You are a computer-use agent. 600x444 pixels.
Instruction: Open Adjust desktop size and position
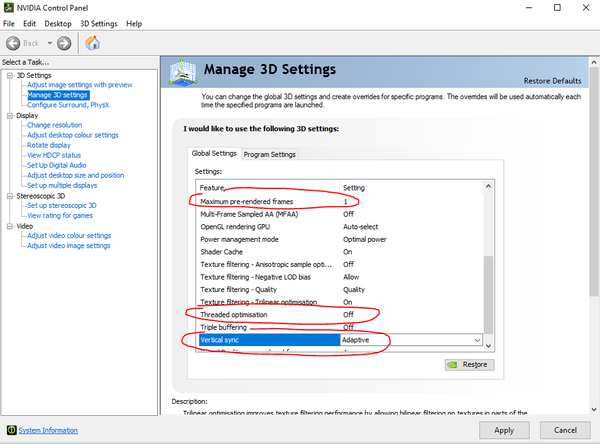coord(75,175)
